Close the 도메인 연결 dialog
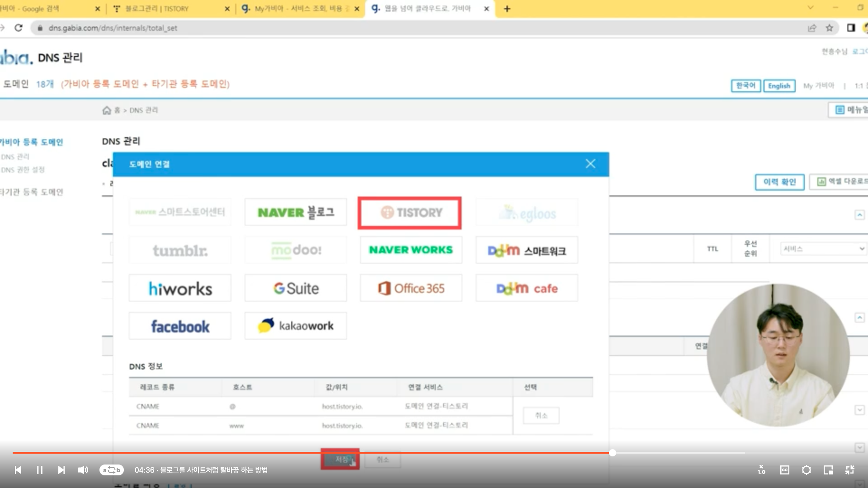868x488 pixels. point(590,164)
